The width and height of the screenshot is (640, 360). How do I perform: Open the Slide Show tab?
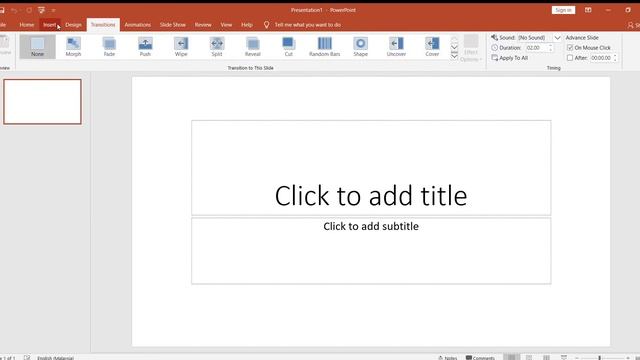pos(173,25)
